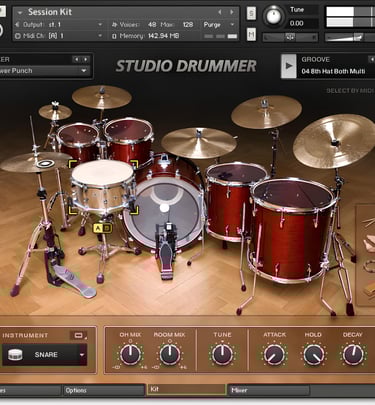Screen dimensions: 375x405
Task: Select the smaller floor tom
Action: (x=233, y=202)
